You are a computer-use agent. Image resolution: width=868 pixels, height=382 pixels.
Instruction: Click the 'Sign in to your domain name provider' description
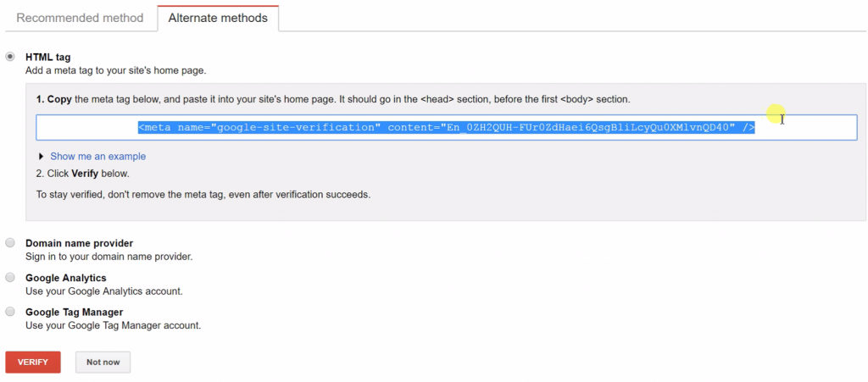[108, 257]
